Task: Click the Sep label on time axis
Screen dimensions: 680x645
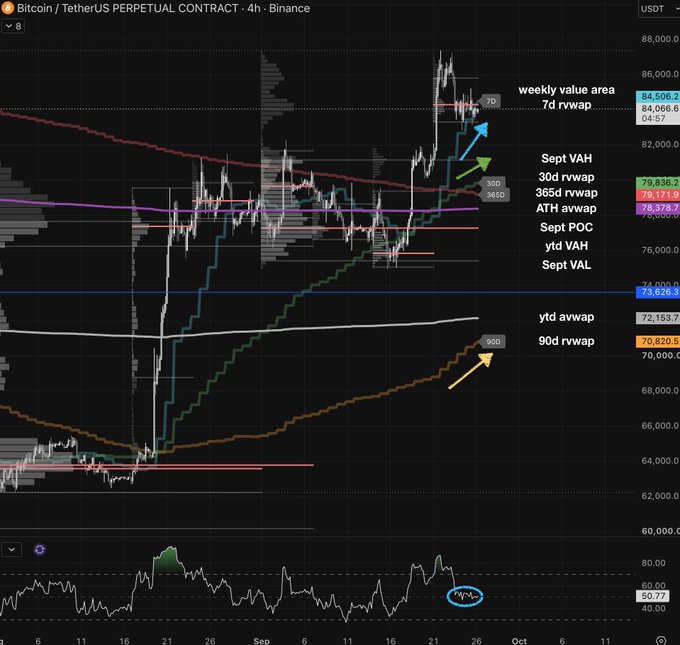Action: (262, 641)
